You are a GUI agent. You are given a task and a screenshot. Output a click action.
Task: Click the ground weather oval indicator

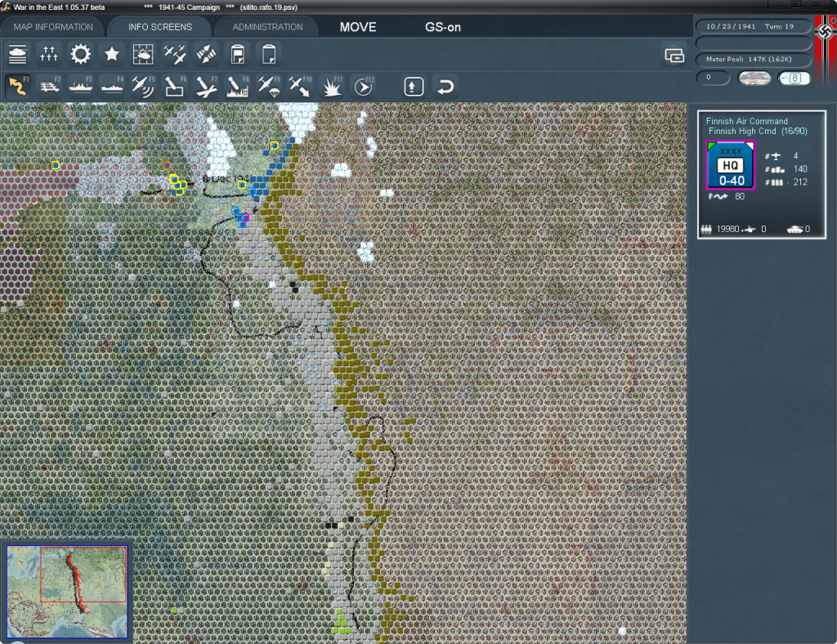pyautogui.click(x=754, y=78)
